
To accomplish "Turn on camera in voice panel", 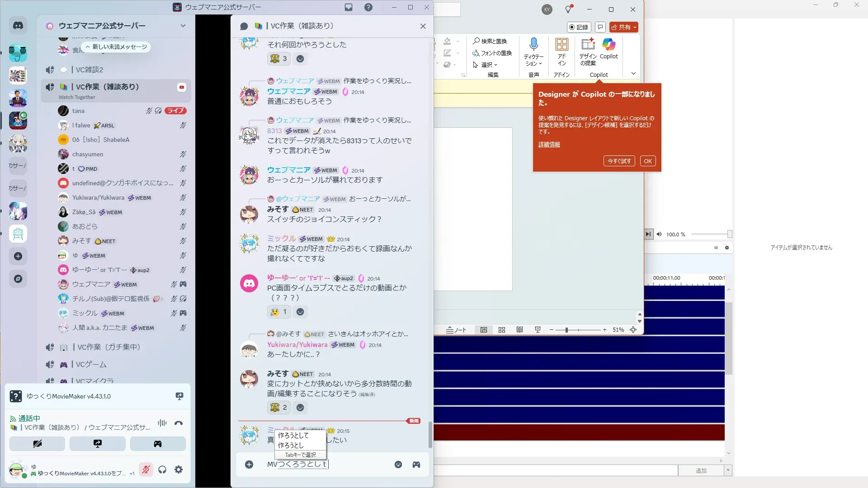I will (37, 444).
